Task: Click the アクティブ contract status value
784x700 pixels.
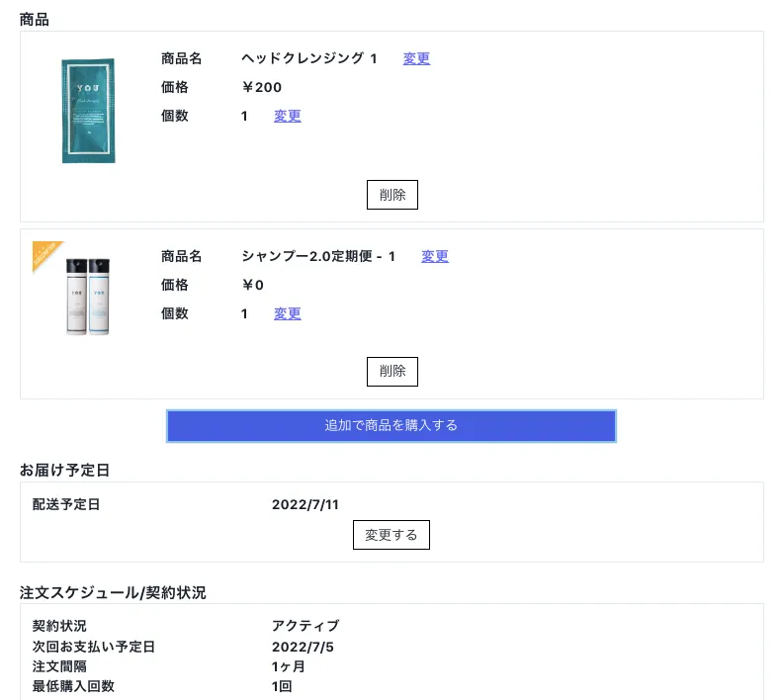Action: (x=305, y=626)
